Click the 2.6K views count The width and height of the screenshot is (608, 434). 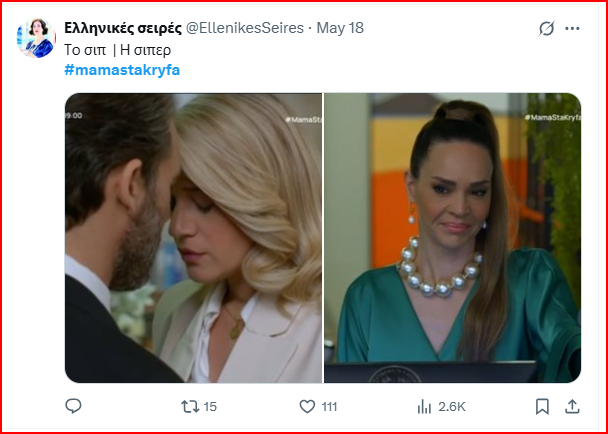(452, 406)
